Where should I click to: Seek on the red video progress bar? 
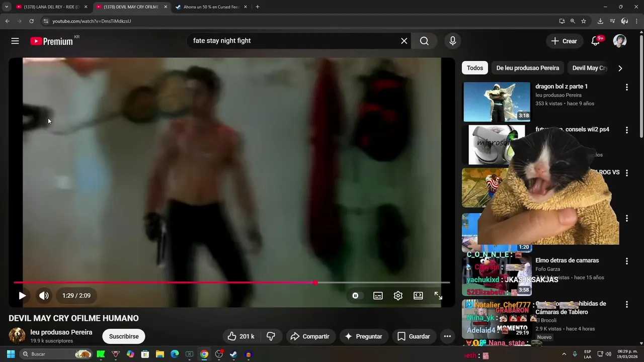(x=231, y=283)
